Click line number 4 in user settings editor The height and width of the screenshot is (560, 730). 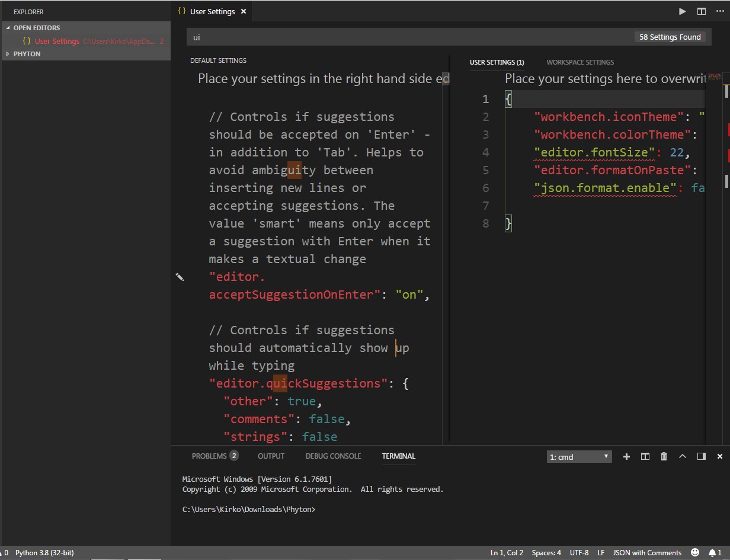pyautogui.click(x=486, y=152)
